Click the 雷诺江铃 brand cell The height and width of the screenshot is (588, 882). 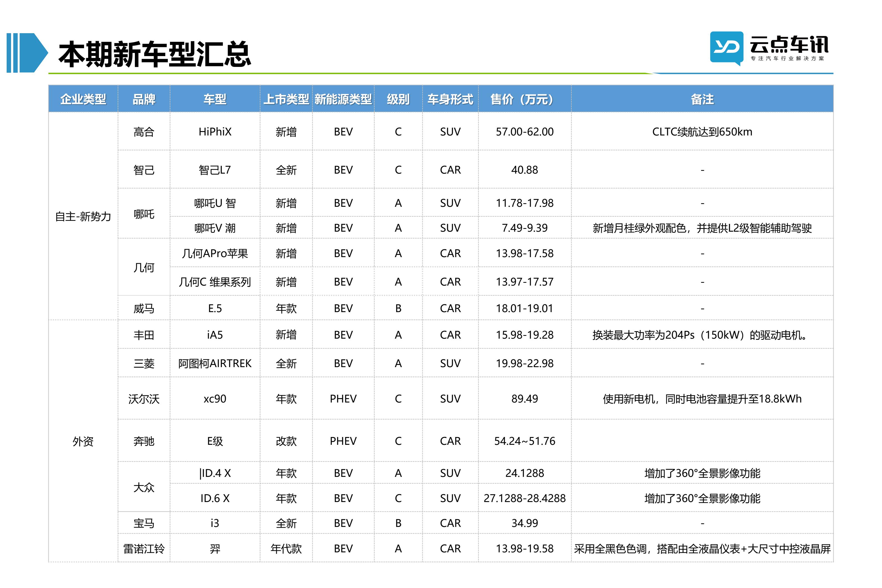pos(144,548)
